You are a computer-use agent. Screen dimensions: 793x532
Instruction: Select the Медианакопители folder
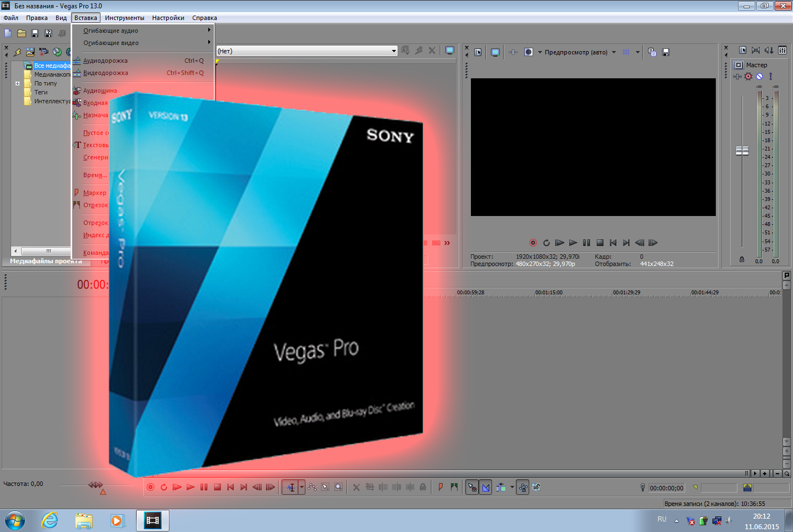52,74
